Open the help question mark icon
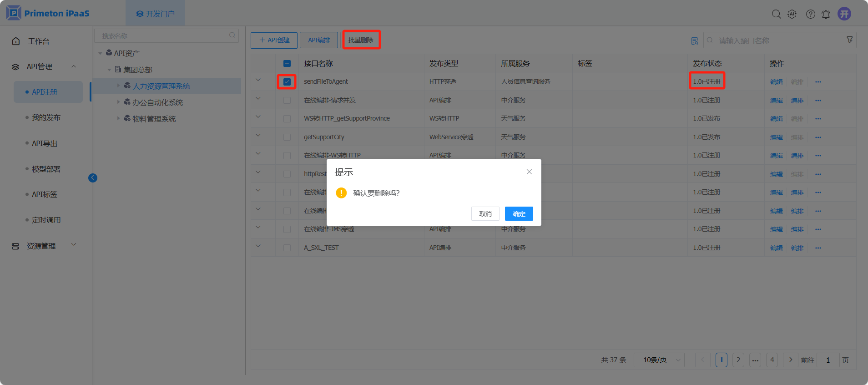This screenshot has width=868, height=385. click(x=810, y=14)
